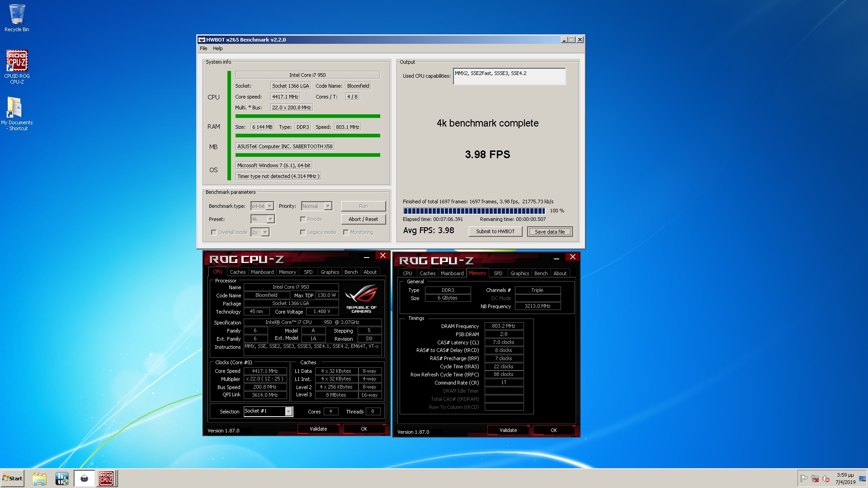The image size is (868, 488).
Task: Switch to CPU tab in right CPU-Z
Action: coord(407,273)
